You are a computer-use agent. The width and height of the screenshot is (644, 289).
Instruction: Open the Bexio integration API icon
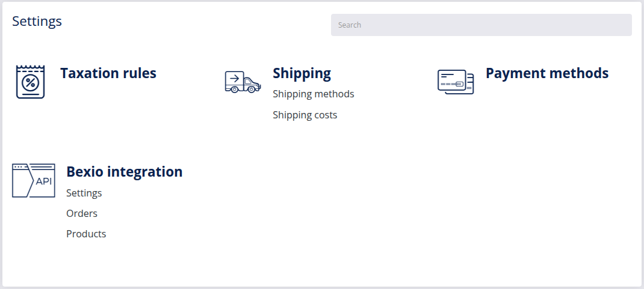(x=34, y=180)
